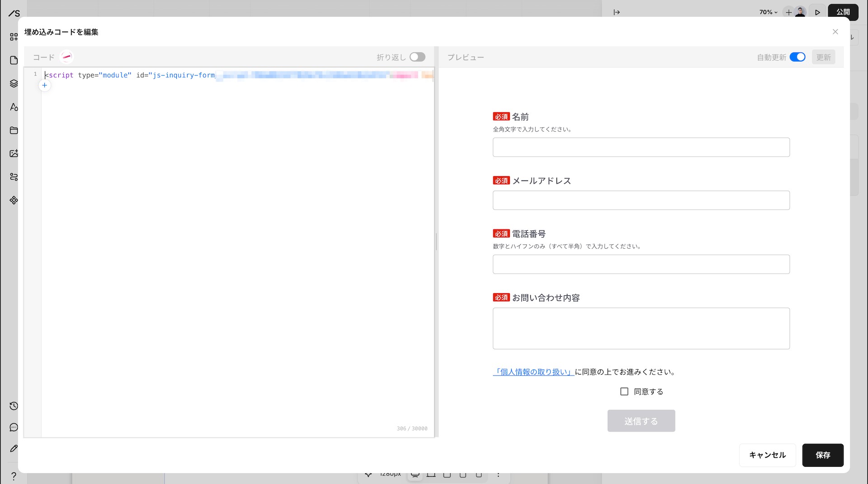The width and height of the screenshot is (868, 484).
Task: Open the help question mark icon
Action: click(x=14, y=476)
